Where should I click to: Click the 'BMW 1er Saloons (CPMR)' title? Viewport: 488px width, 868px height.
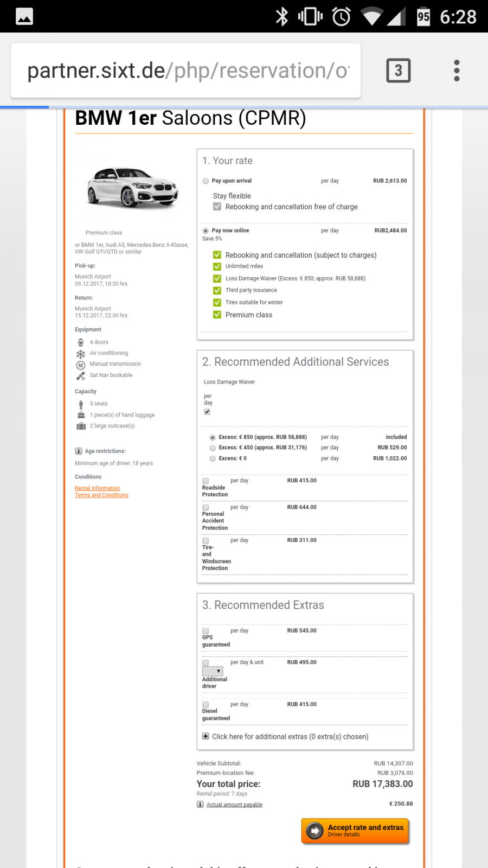(x=190, y=118)
